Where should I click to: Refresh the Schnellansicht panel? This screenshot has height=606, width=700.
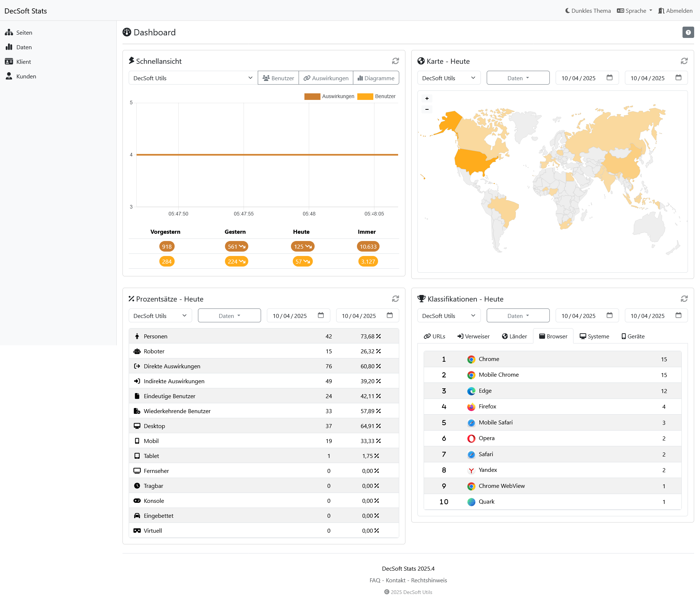tap(395, 61)
